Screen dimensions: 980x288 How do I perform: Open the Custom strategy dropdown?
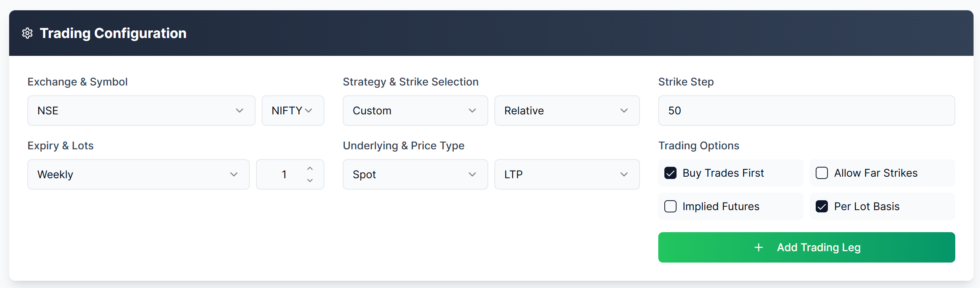click(x=415, y=111)
